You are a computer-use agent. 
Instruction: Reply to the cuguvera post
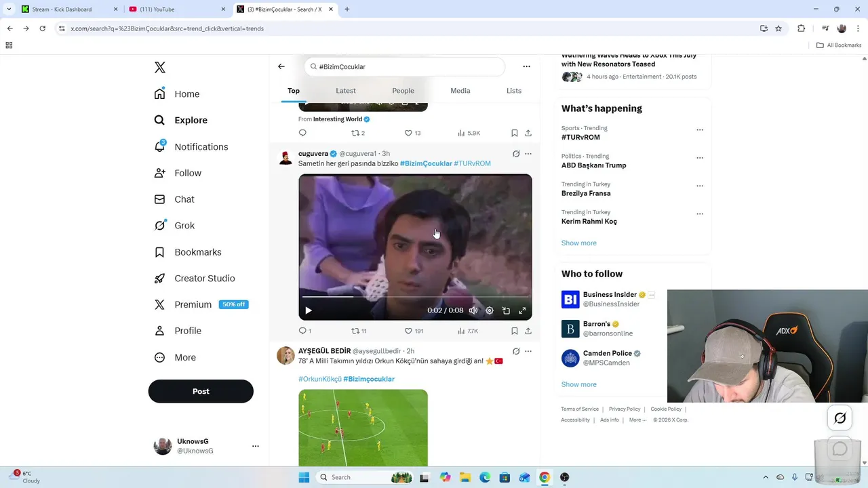tap(304, 331)
